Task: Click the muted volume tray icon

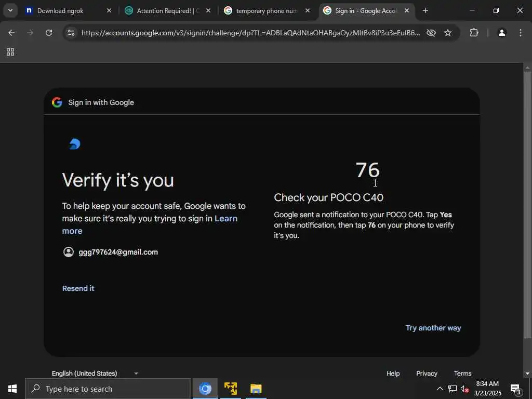Action: (465, 389)
